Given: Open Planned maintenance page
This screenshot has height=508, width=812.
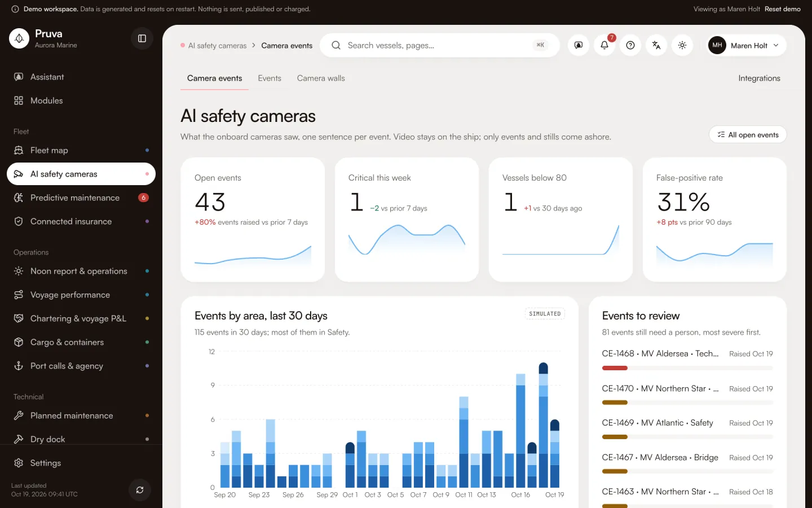Looking at the screenshot, I should 81,415.
